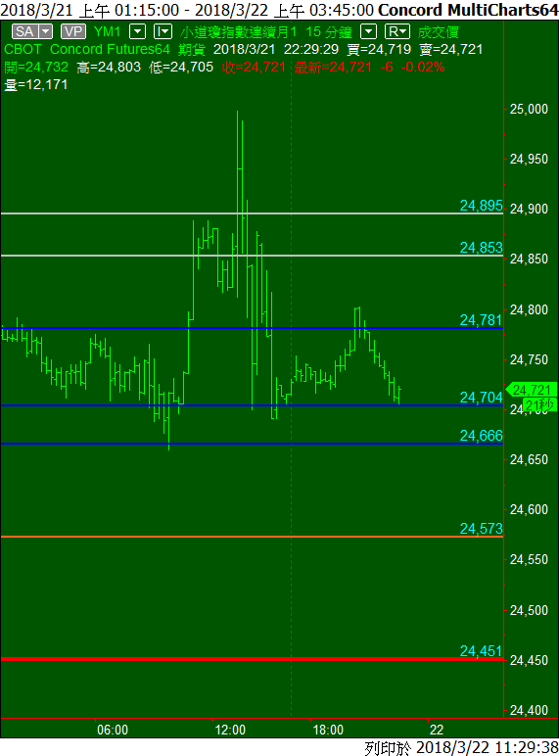
Task: Click the SA button in status line
Action: tap(25, 31)
